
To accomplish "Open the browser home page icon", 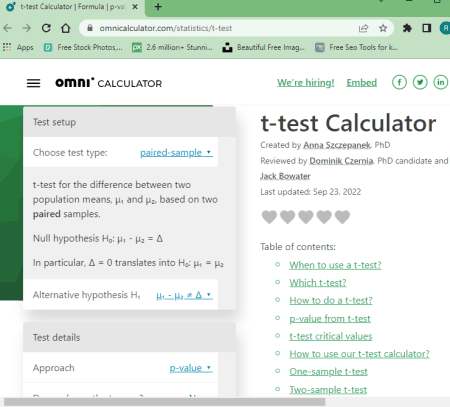I will [66, 28].
